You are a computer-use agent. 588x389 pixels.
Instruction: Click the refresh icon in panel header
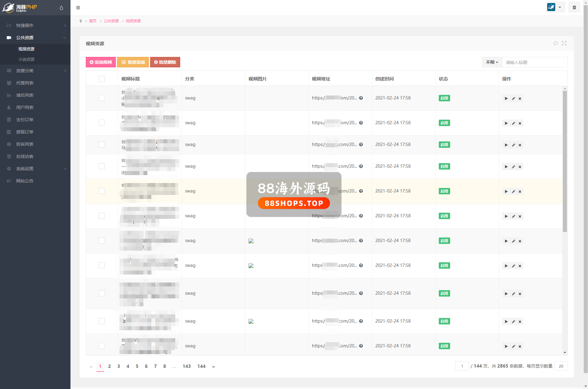pyautogui.click(x=555, y=43)
